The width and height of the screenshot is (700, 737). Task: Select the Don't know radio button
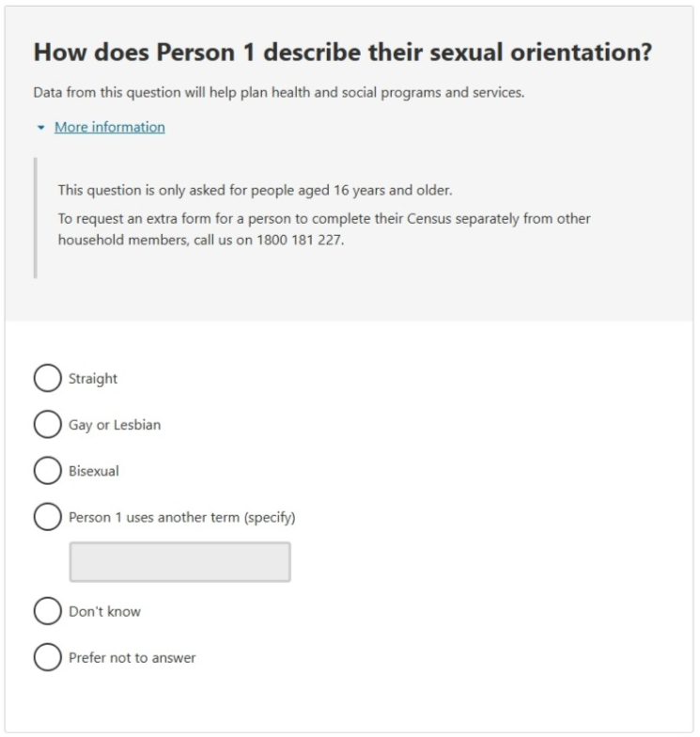(46, 611)
